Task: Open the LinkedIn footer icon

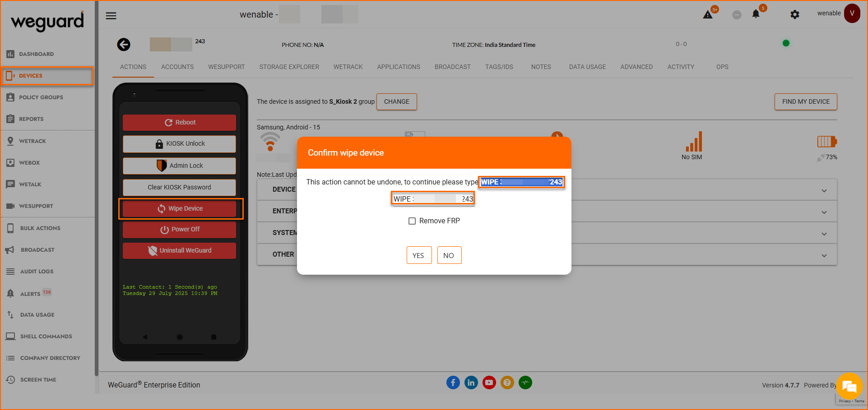Action: [x=471, y=382]
